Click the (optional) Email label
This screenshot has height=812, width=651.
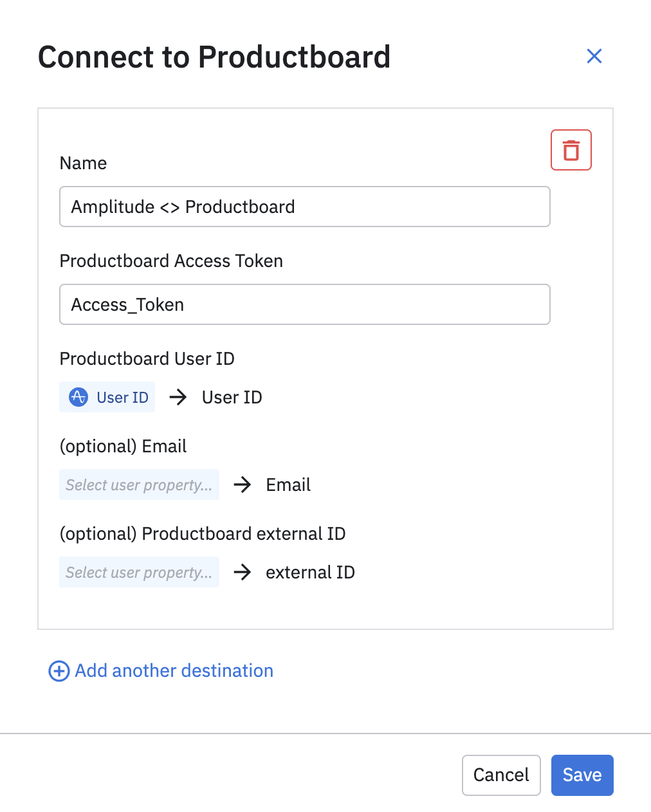pos(123,447)
